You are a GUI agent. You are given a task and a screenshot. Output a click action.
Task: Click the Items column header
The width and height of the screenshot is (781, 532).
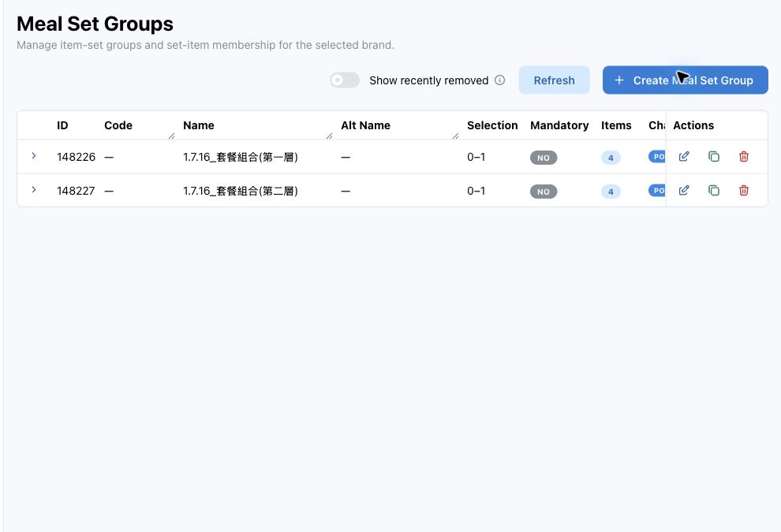pos(616,125)
